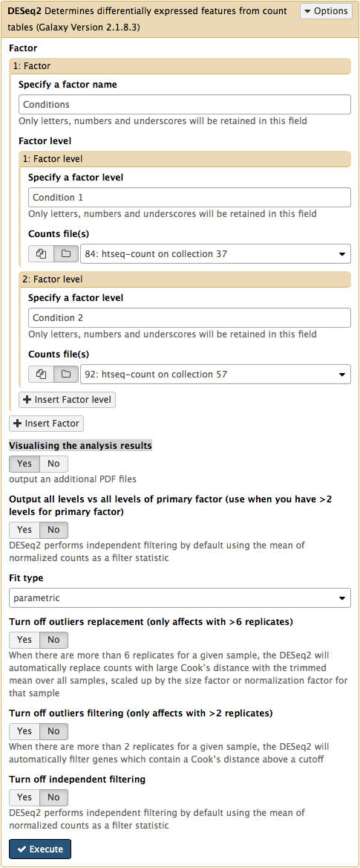
Task: Focus the factor level field with Condition 1
Action: click(190, 197)
